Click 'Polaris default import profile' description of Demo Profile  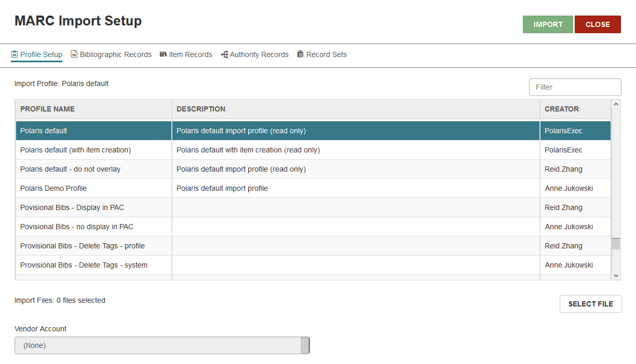(x=222, y=188)
